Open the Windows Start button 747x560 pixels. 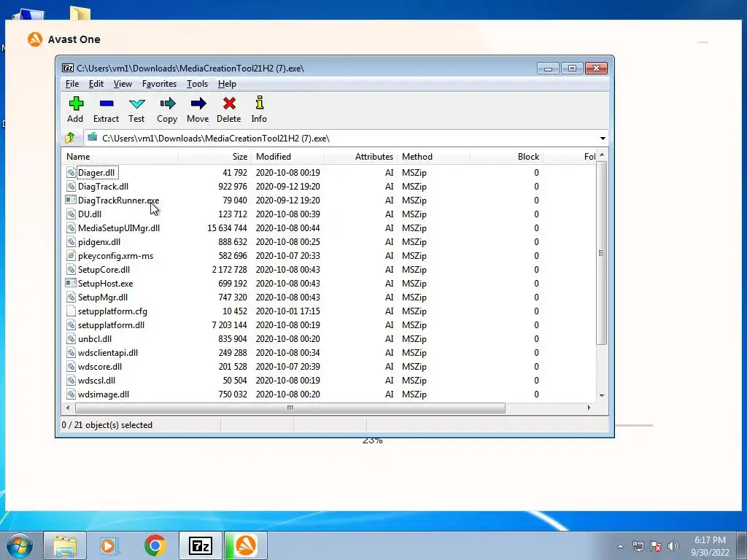pos(19,545)
